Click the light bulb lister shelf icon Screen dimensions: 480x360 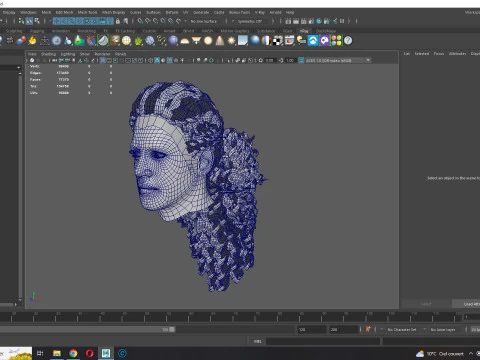[301, 41]
